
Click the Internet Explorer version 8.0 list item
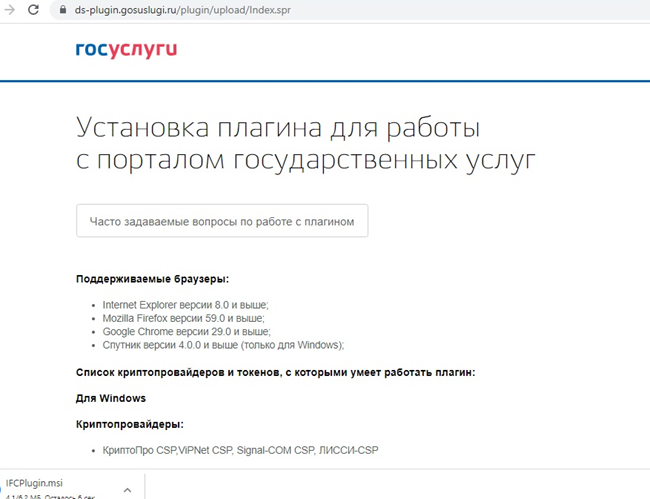[x=185, y=304]
